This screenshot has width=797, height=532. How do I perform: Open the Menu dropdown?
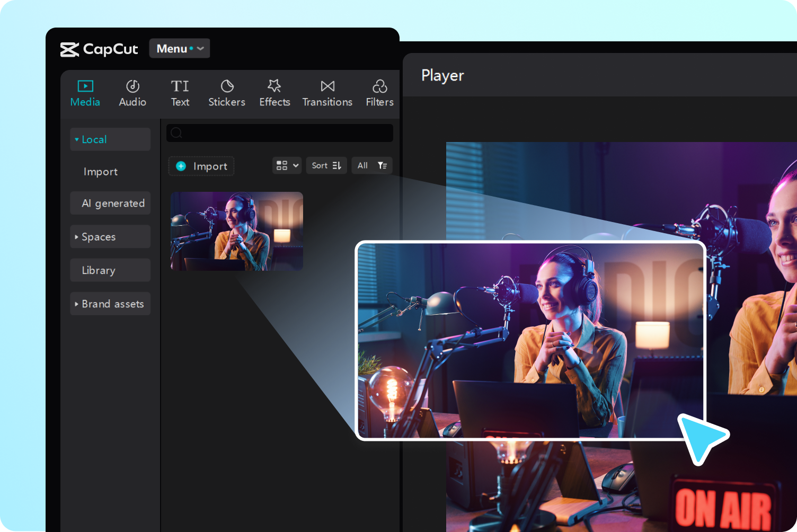(x=179, y=48)
